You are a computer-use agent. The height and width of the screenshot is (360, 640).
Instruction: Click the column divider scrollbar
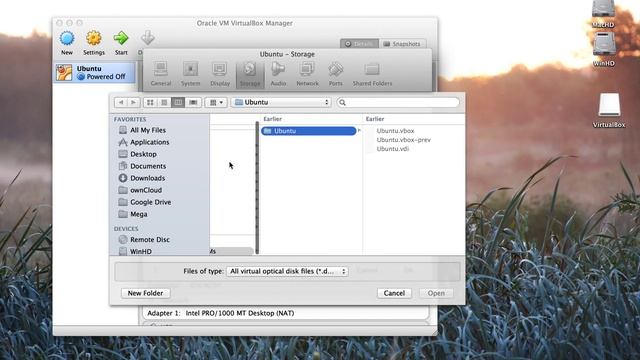tap(257, 188)
